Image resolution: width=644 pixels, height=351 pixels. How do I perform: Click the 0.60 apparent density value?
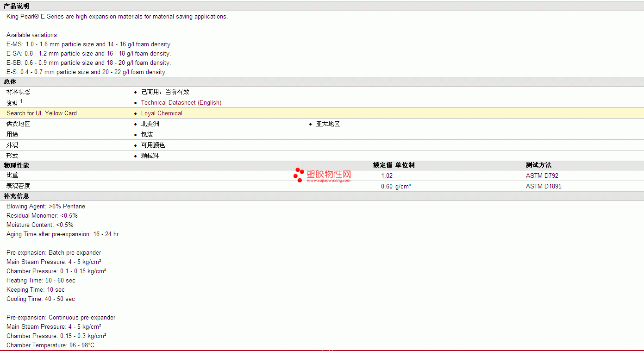(x=387, y=186)
